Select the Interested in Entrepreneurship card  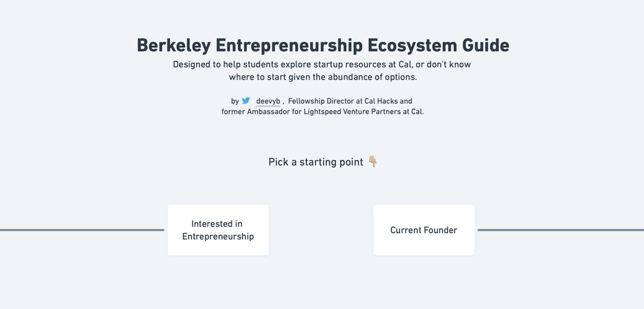[218, 230]
